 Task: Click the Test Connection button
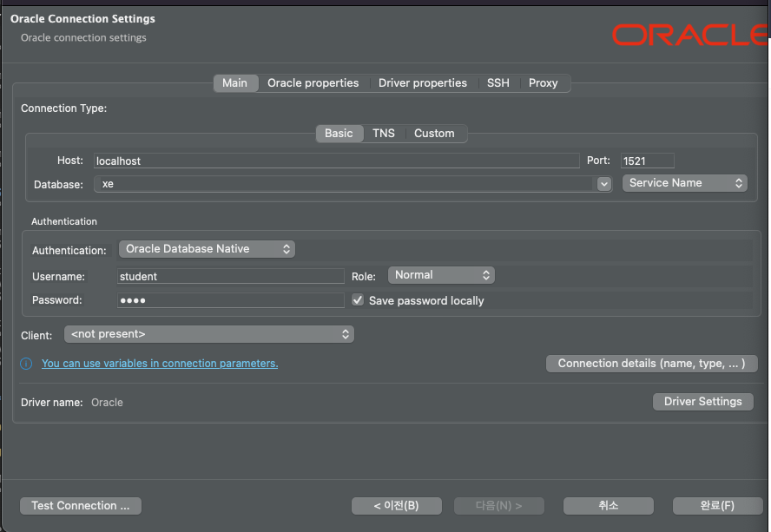(81, 505)
